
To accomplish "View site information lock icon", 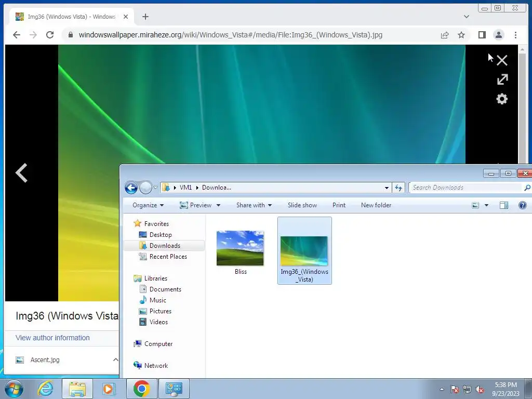I will 71,35.
